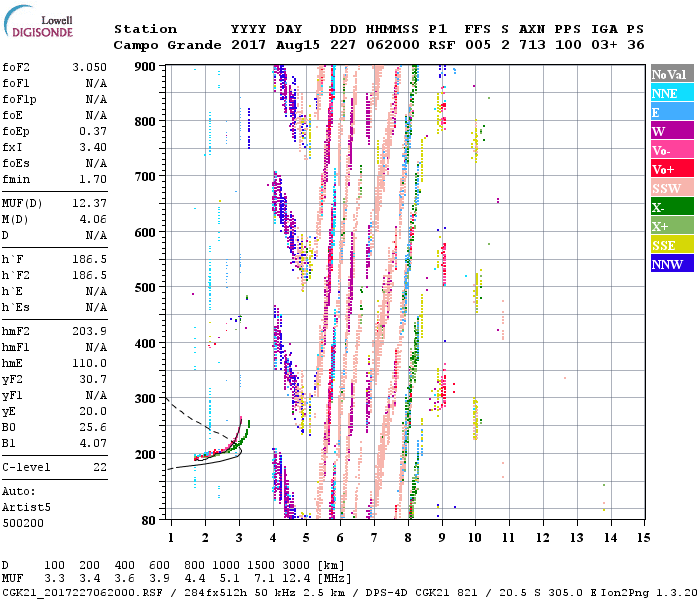Click the 8 MHz frequency axis label
700x600 pixels.
(x=408, y=538)
